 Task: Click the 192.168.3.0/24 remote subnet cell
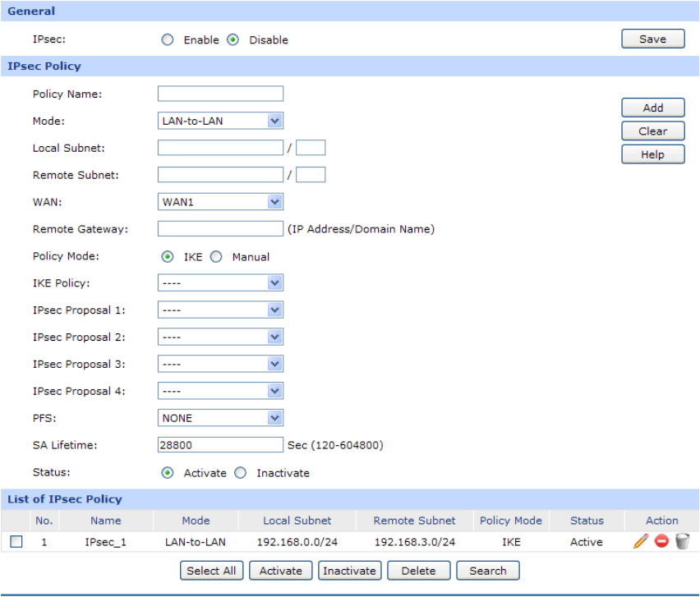pos(415,542)
